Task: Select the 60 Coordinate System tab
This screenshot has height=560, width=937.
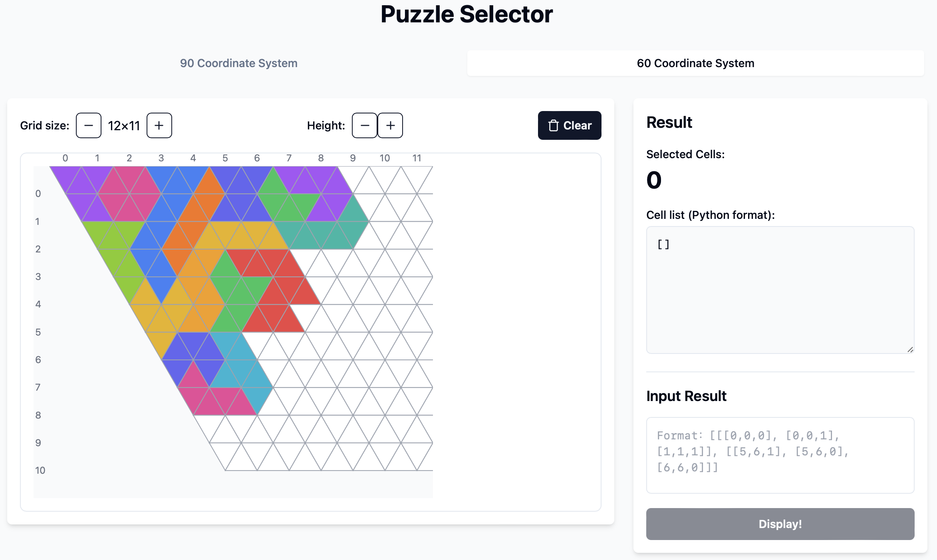Action: [x=695, y=63]
